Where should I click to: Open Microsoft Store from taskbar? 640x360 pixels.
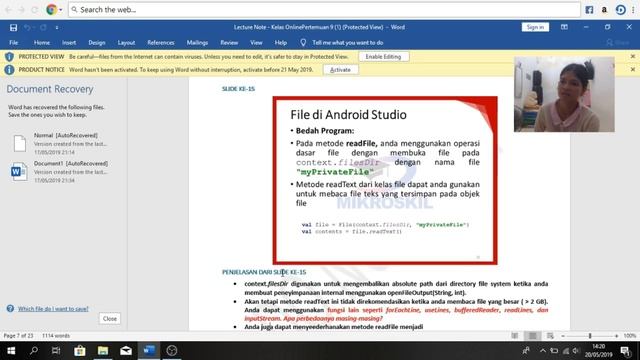point(80,351)
